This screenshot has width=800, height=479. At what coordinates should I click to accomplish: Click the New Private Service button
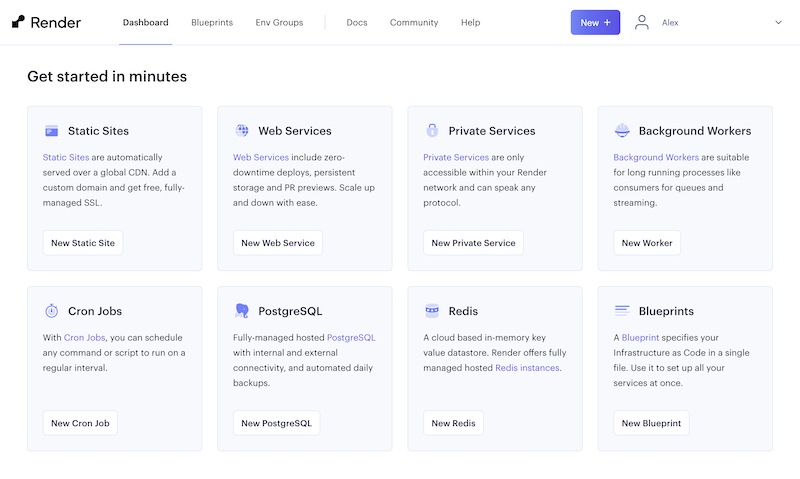[473, 243]
